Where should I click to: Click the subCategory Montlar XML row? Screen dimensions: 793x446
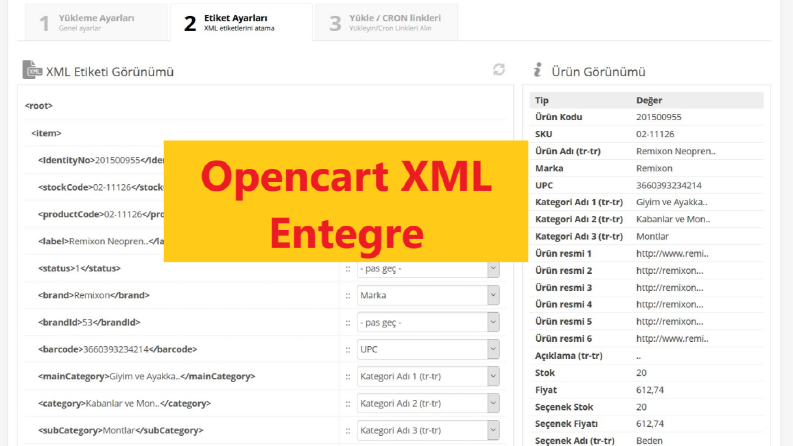120,430
